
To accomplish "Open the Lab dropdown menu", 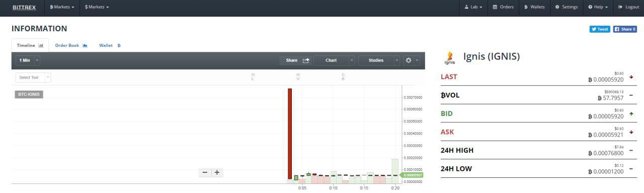I will [x=473, y=7].
